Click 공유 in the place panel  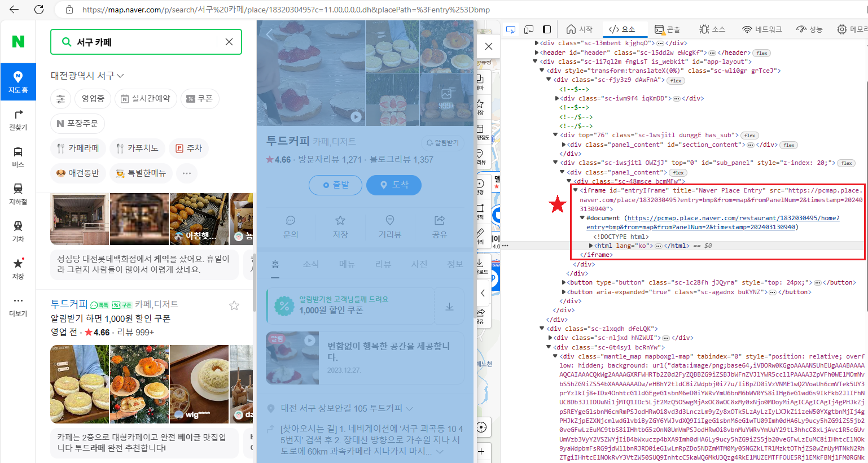440,227
